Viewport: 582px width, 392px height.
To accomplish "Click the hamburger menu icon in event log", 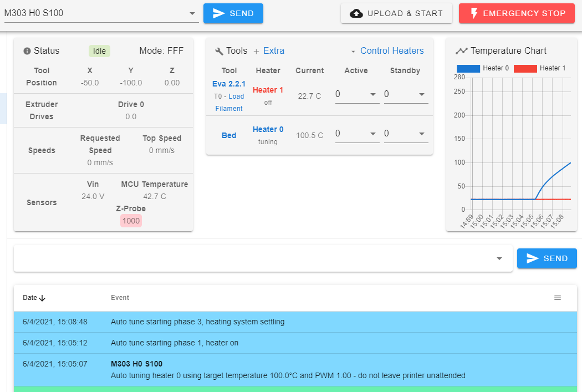I will 557,298.
